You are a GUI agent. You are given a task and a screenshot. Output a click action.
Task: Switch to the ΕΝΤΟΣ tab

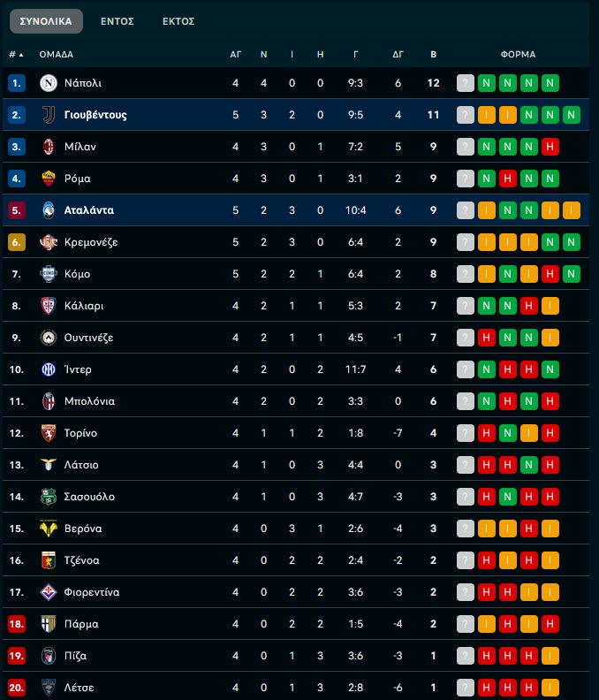[x=117, y=21]
